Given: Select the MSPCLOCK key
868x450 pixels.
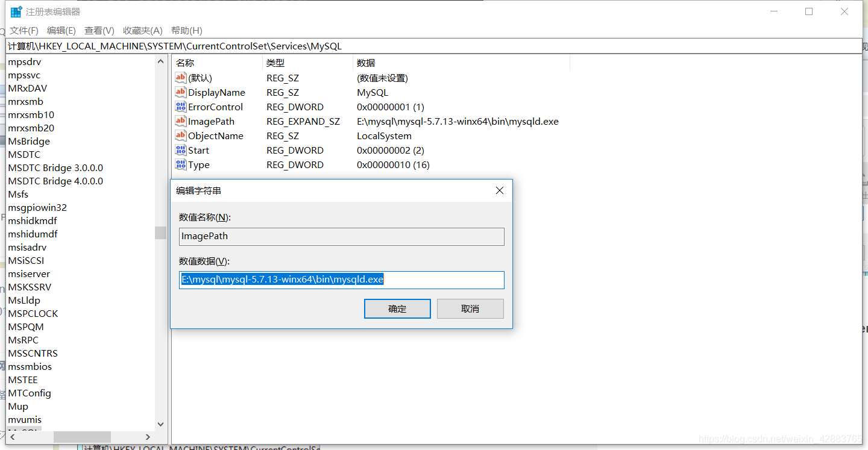Looking at the screenshot, I should click(x=33, y=313).
